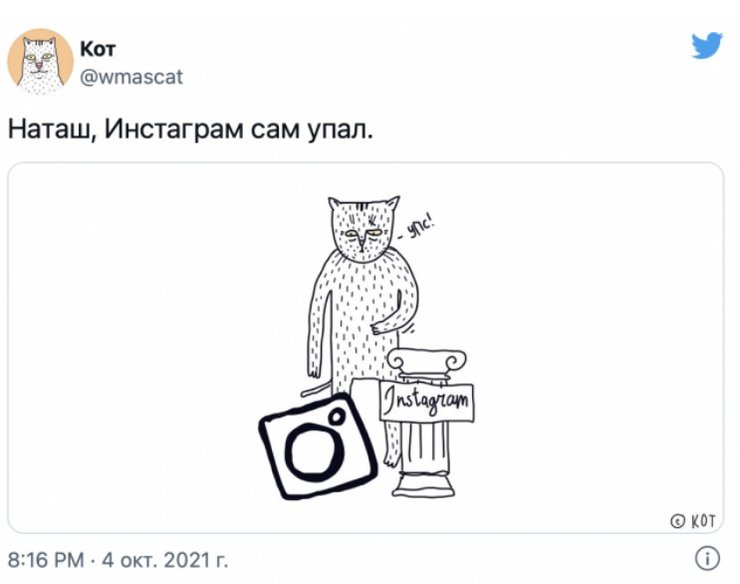Screen dimensions: 740x584
Task: Click the fallen Instagram camera logo drawing
Action: pyautogui.click(x=318, y=446)
